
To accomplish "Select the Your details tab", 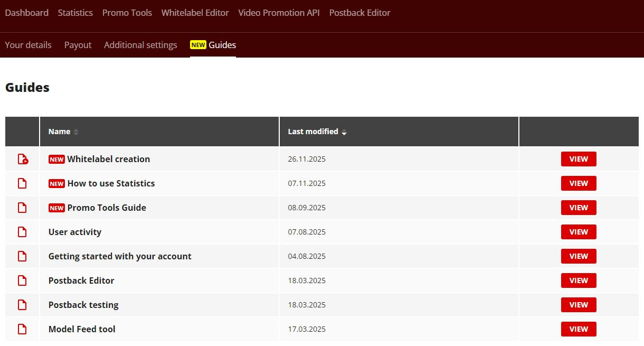I will point(28,45).
